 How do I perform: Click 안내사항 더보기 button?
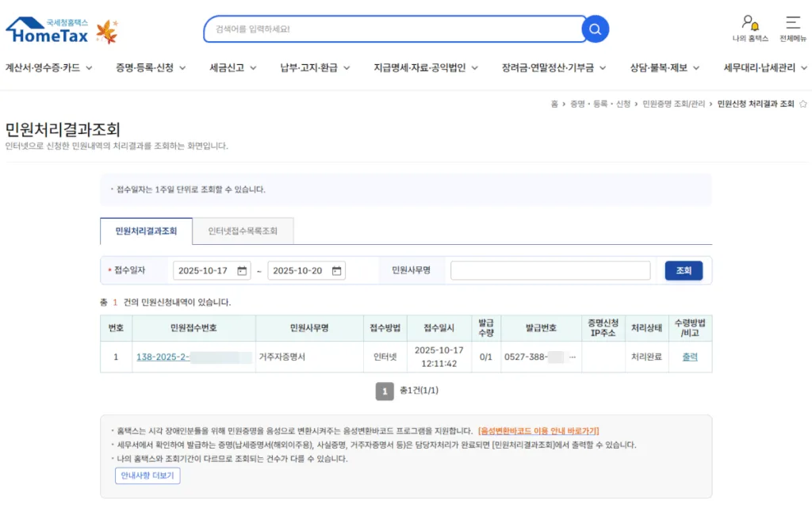(147, 476)
